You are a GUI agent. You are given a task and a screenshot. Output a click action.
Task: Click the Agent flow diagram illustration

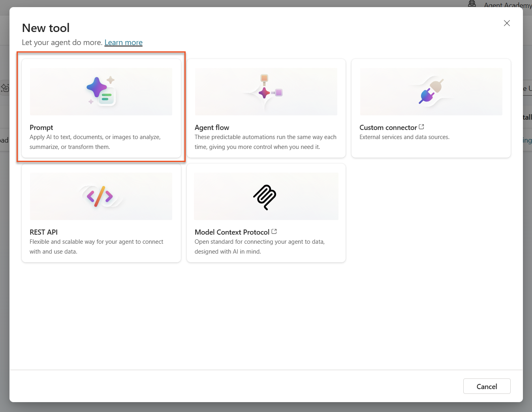(266, 91)
